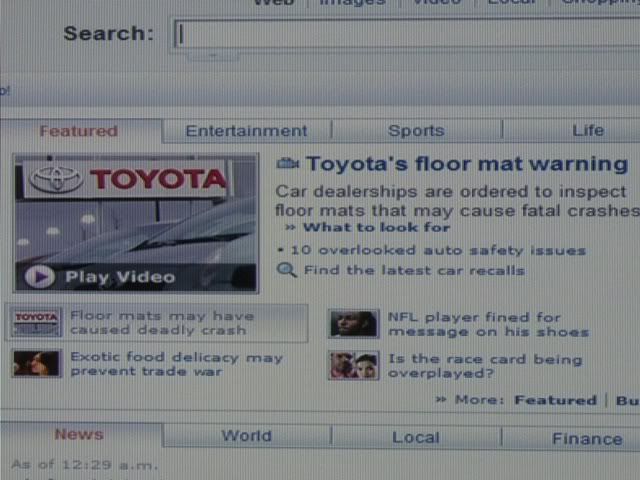The image size is (640, 480).
Task: Click the video camera icon beside headline
Action: pos(288,164)
